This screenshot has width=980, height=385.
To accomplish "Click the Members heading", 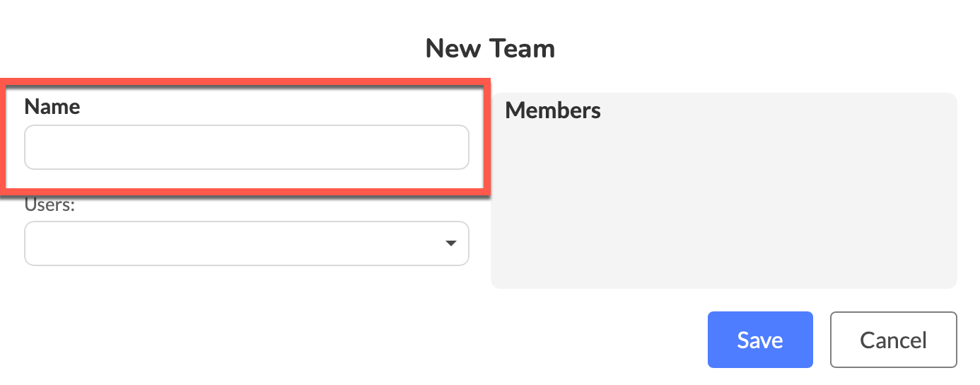I will click(x=553, y=110).
